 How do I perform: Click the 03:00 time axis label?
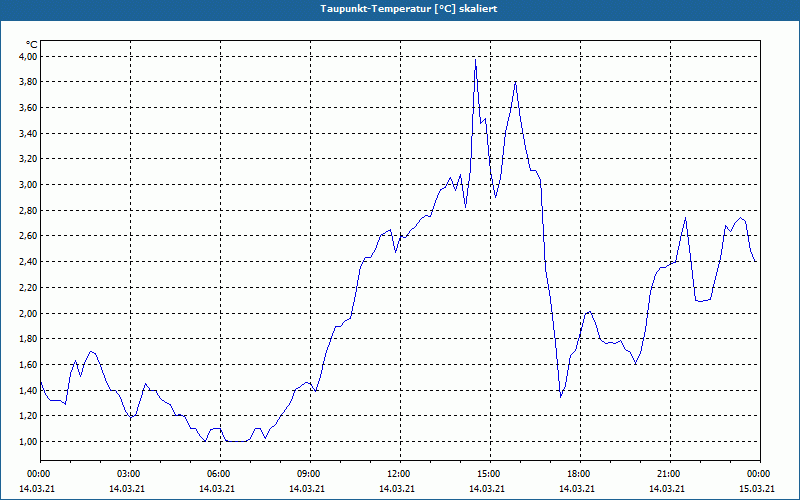click(x=131, y=474)
